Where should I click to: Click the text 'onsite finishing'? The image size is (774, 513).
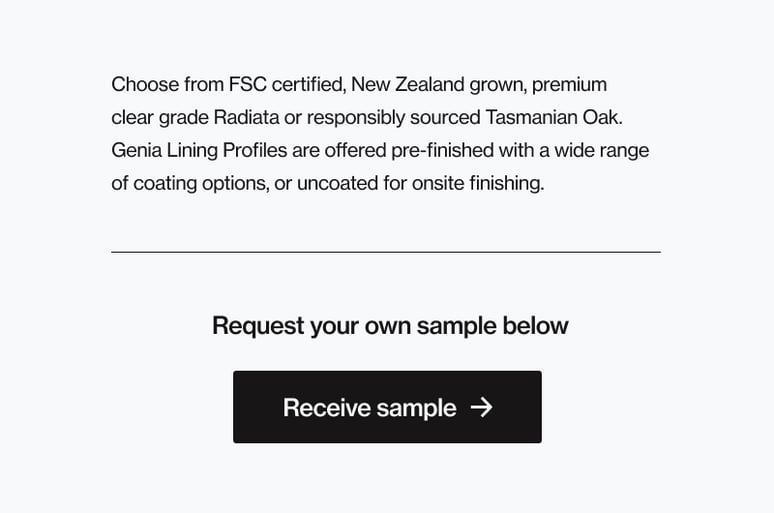coord(476,184)
